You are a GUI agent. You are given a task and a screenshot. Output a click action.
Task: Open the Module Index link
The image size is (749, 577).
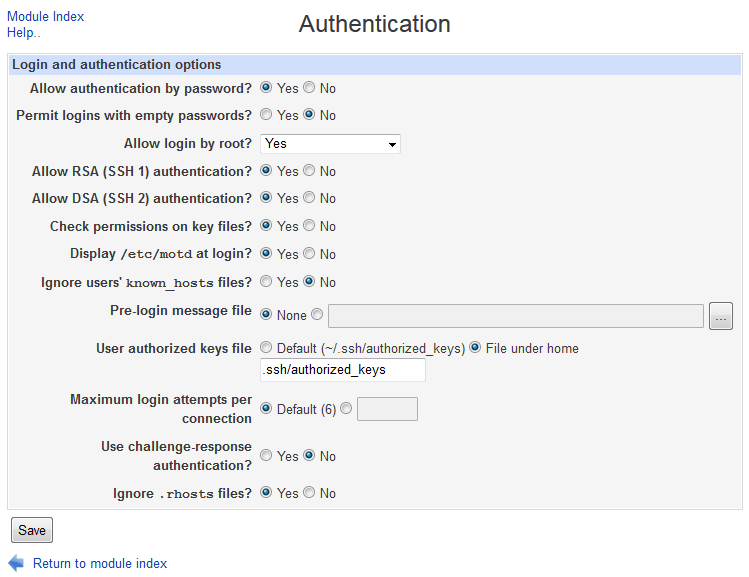coord(45,16)
